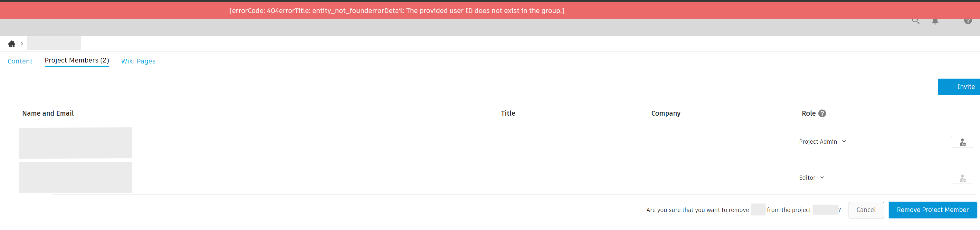Click the breadcrumb chevron after the home icon
The image size is (980, 230).
pos(22,44)
